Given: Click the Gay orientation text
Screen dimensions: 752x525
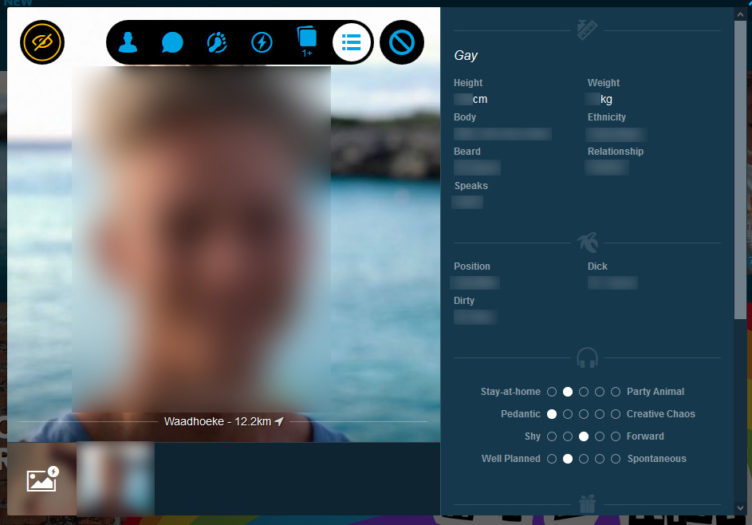Looking at the screenshot, I should [x=465, y=56].
